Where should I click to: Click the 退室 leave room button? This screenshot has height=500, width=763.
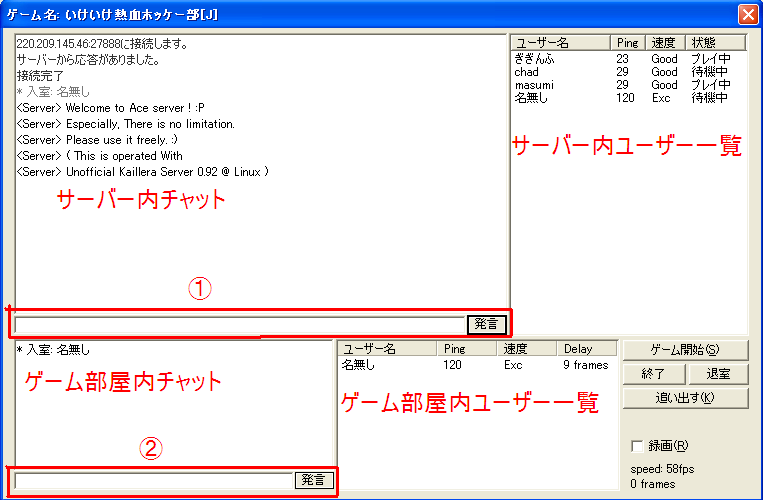click(717, 374)
